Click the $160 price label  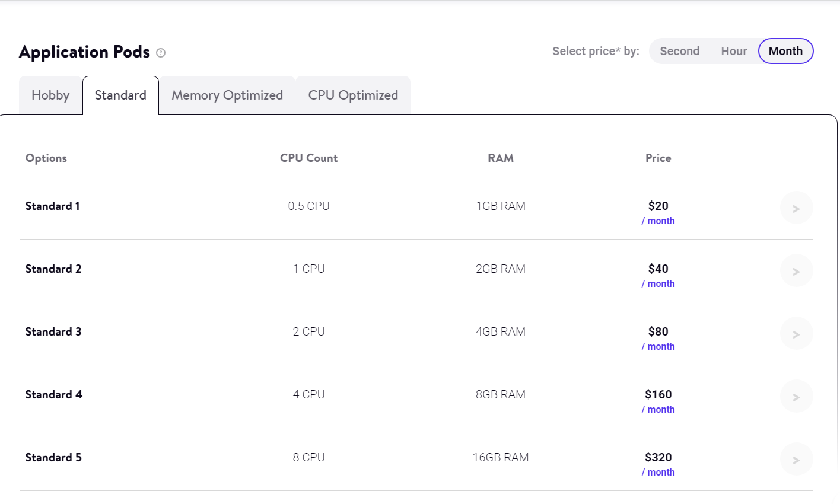pyautogui.click(x=658, y=394)
